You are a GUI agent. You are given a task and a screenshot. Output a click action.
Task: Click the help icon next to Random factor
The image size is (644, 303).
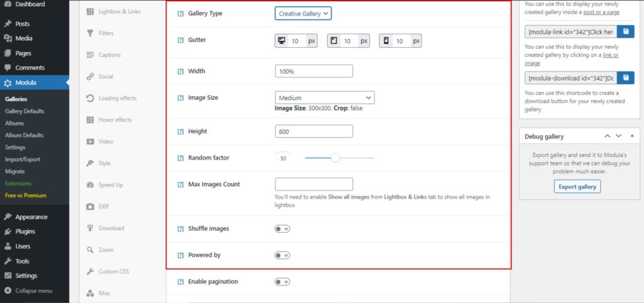click(x=180, y=158)
